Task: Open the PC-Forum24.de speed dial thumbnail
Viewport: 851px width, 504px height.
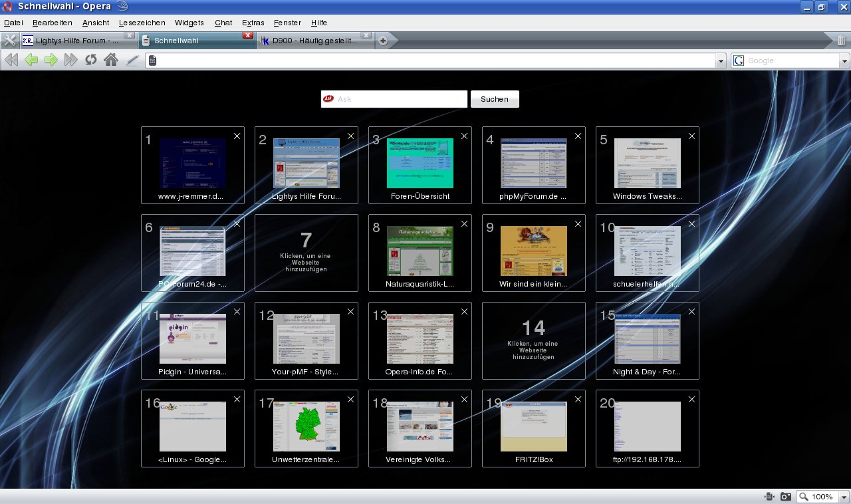Action: click(193, 251)
